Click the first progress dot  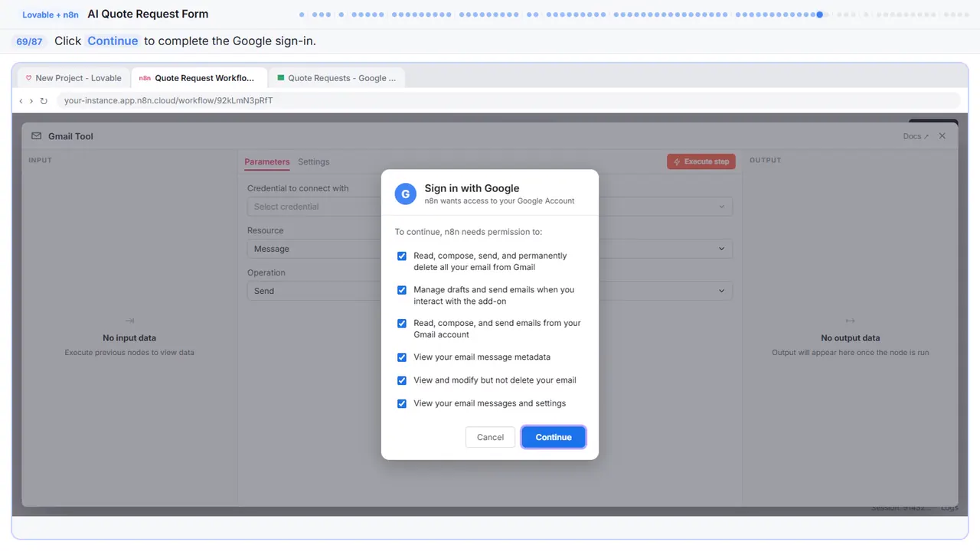click(x=302, y=14)
